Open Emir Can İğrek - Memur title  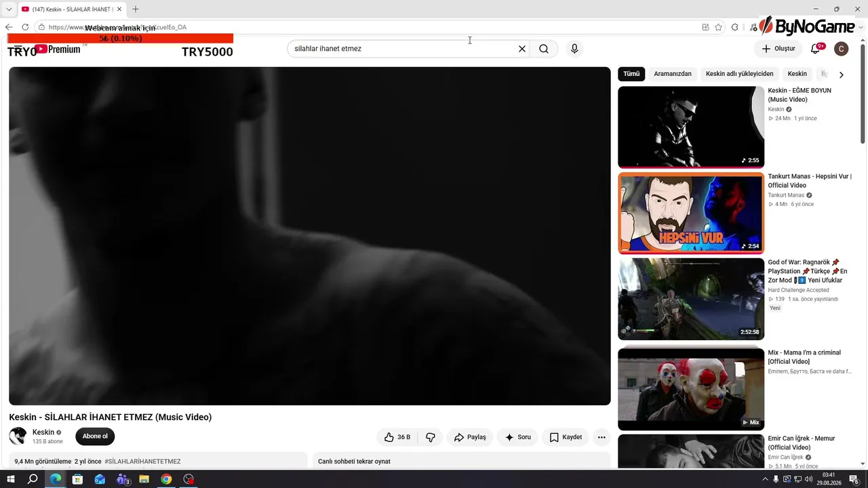802,443
